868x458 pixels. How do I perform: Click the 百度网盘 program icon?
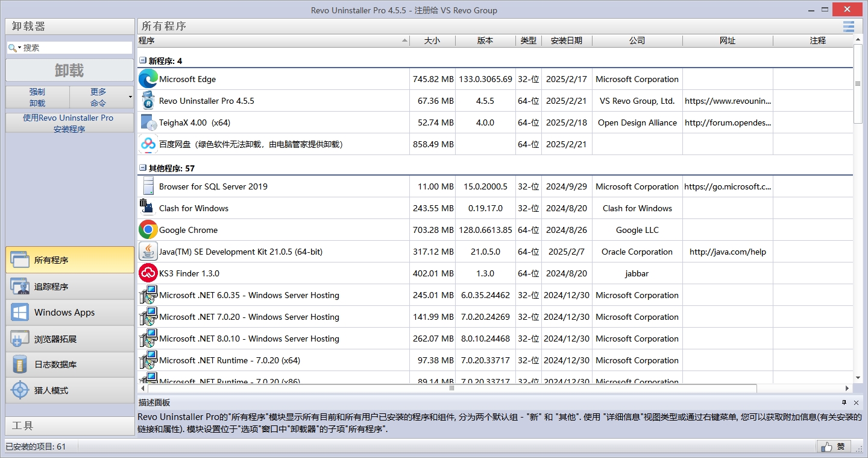pos(148,144)
